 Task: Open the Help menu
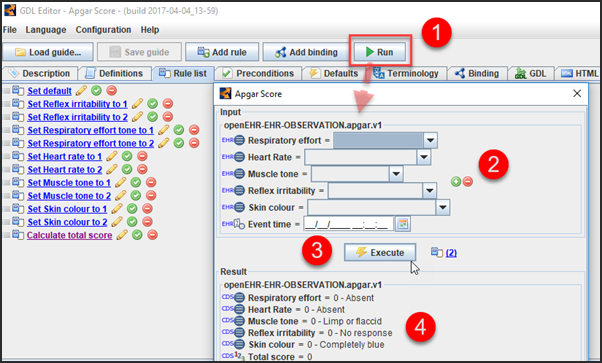click(x=150, y=30)
